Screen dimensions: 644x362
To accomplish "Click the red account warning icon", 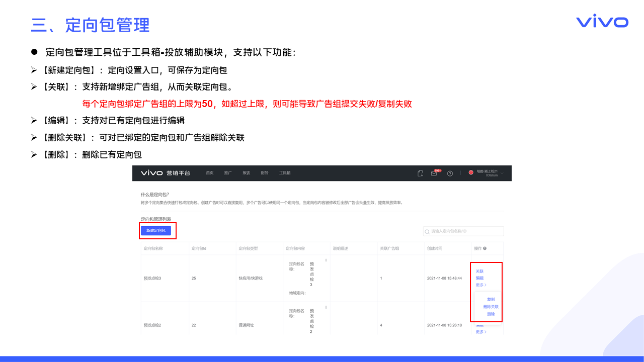I will click(471, 172).
